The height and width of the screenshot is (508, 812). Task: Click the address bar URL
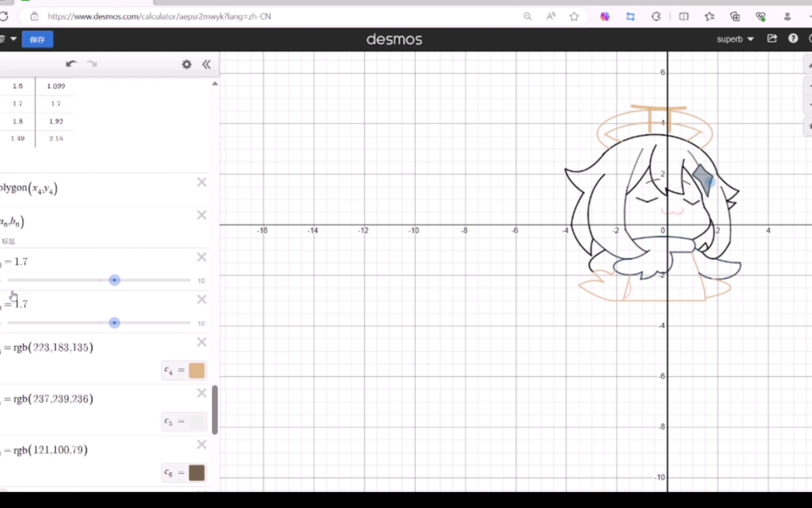tap(159, 16)
